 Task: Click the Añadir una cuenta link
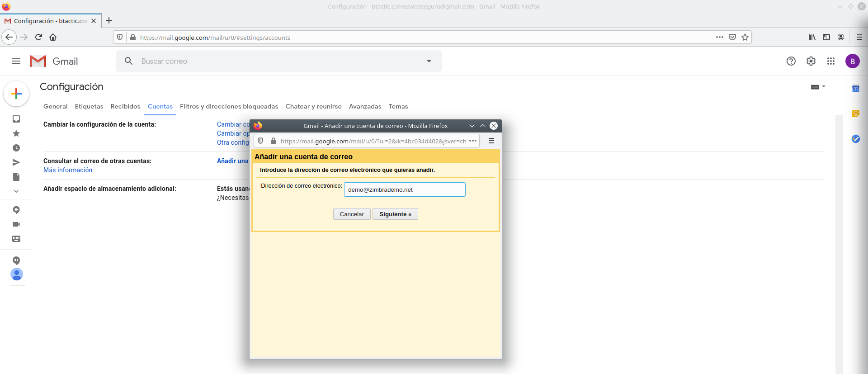(x=233, y=161)
